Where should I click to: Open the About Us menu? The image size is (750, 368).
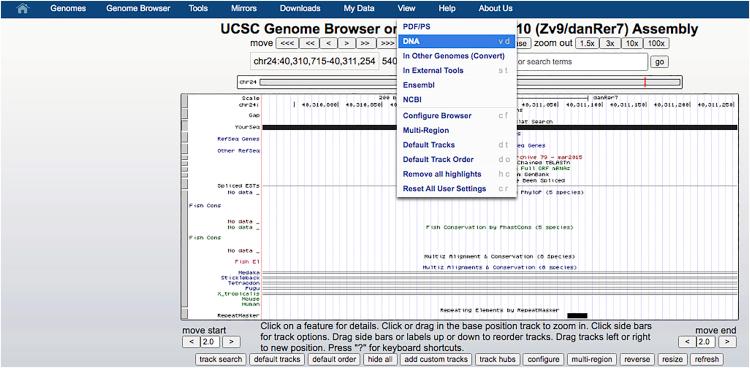495,9
